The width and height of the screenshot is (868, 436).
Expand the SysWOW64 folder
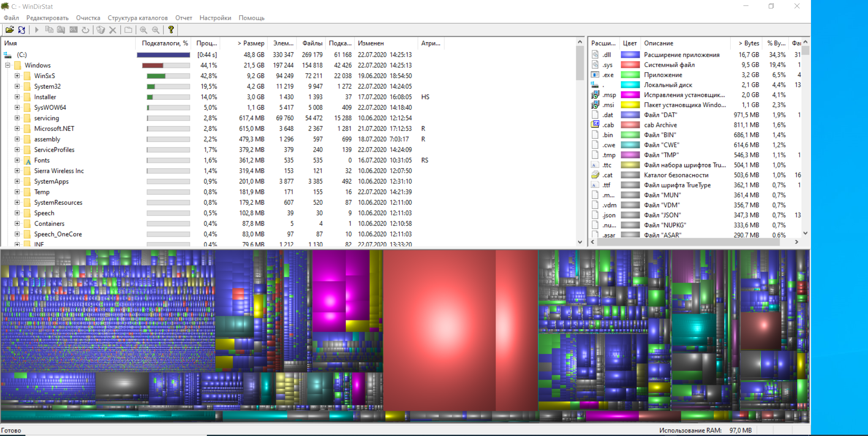(17, 107)
